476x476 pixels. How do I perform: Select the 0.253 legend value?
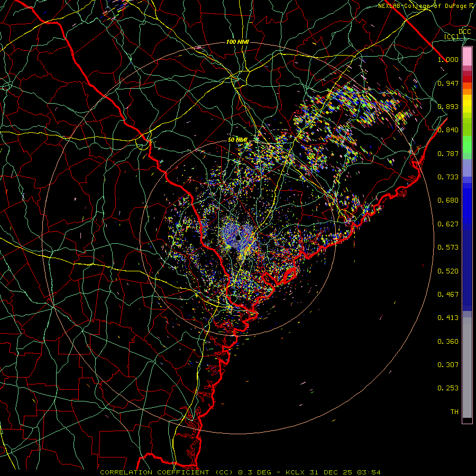(448, 388)
